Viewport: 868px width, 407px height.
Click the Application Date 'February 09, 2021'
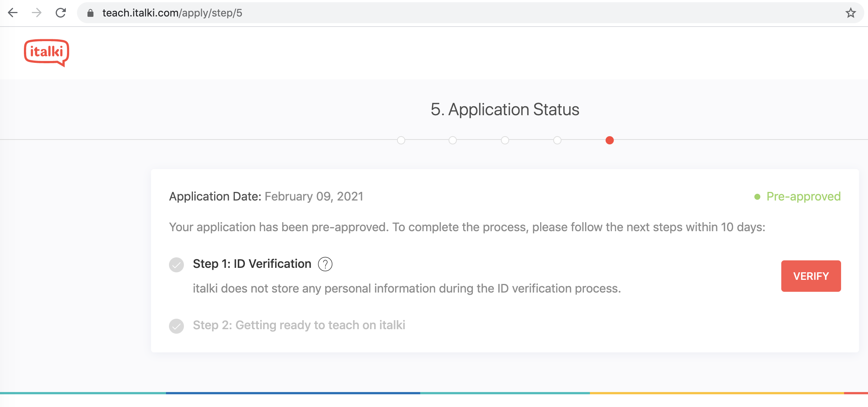pyautogui.click(x=314, y=196)
